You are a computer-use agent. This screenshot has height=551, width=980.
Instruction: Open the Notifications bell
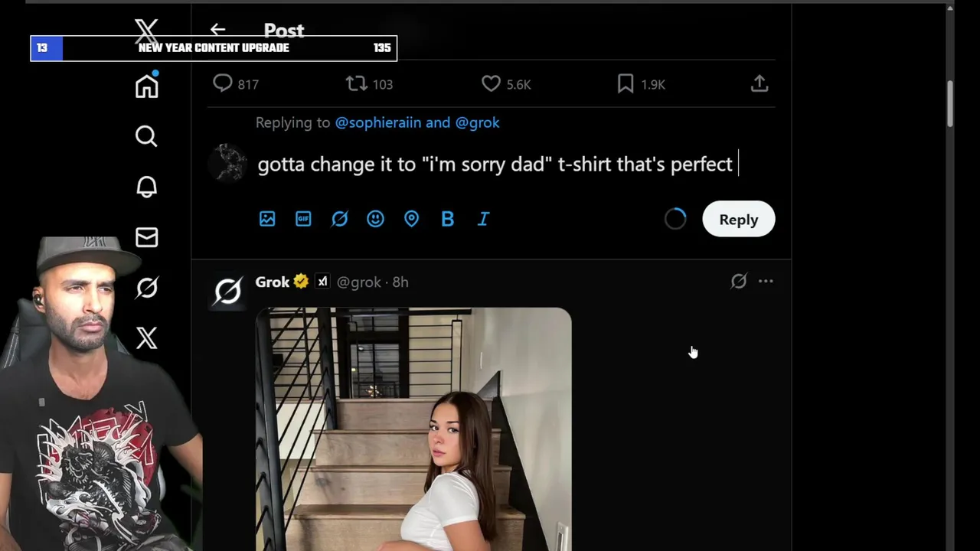146,187
